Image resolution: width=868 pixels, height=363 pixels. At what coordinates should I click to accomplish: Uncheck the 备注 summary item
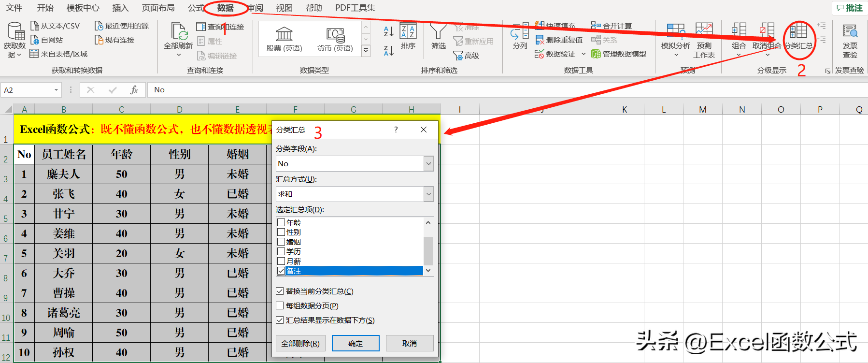tap(281, 271)
